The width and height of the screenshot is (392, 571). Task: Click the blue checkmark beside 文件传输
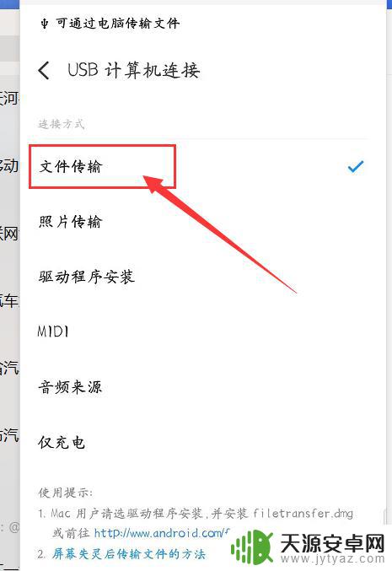point(356,167)
